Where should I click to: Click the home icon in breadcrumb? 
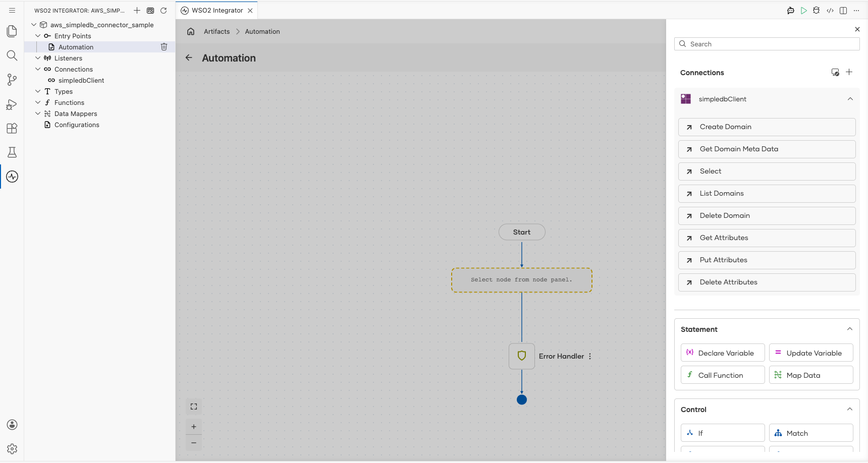[x=191, y=31]
